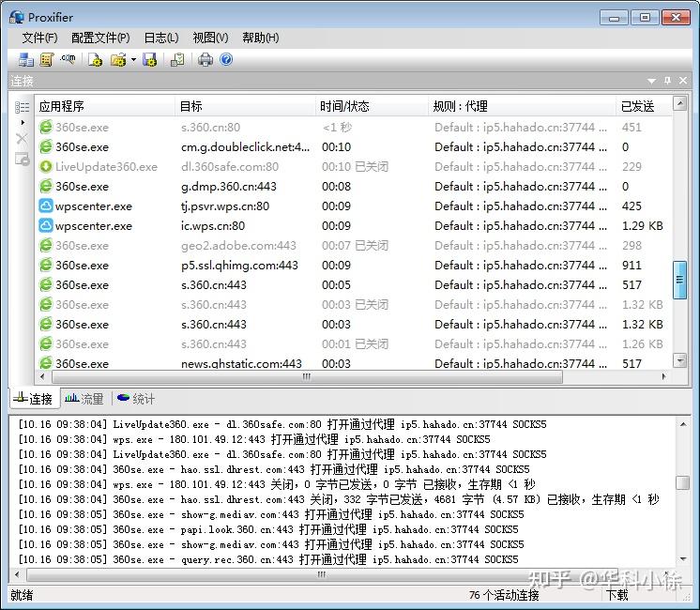Open connections panel dropdown menu arrow
The image size is (700, 610).
tap(651, 81)
